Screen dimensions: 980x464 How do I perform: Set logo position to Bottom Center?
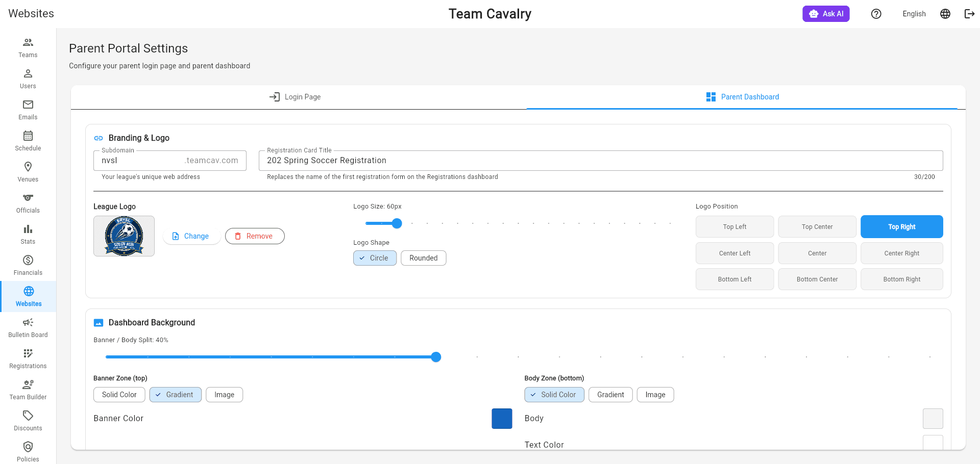tap(817, 279)
